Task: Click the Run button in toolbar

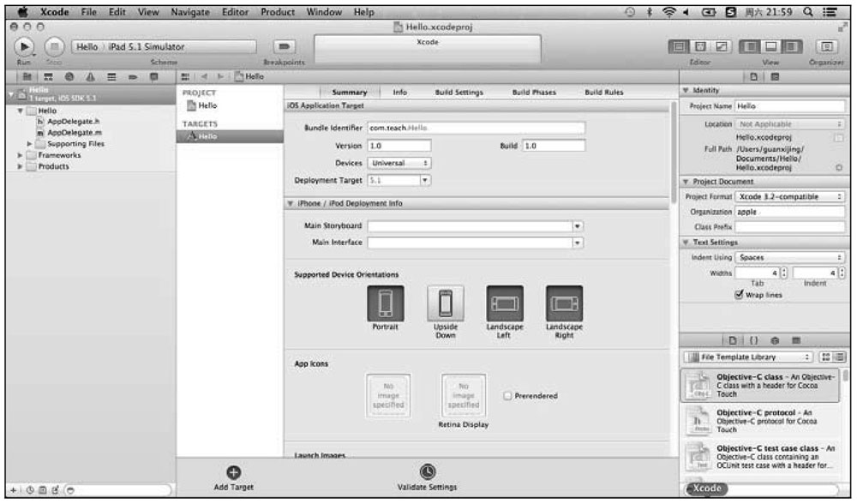Action: pyautogui.click(x=24, y=47)
